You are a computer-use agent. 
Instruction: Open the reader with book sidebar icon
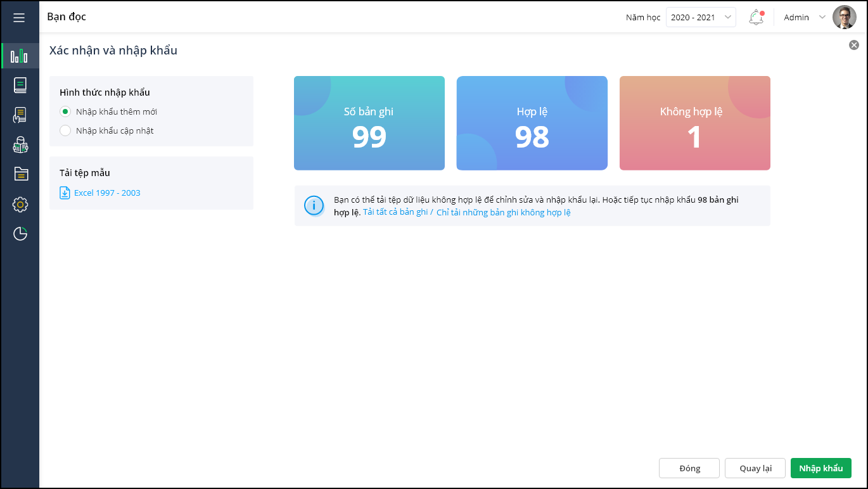tap(20, 145)
